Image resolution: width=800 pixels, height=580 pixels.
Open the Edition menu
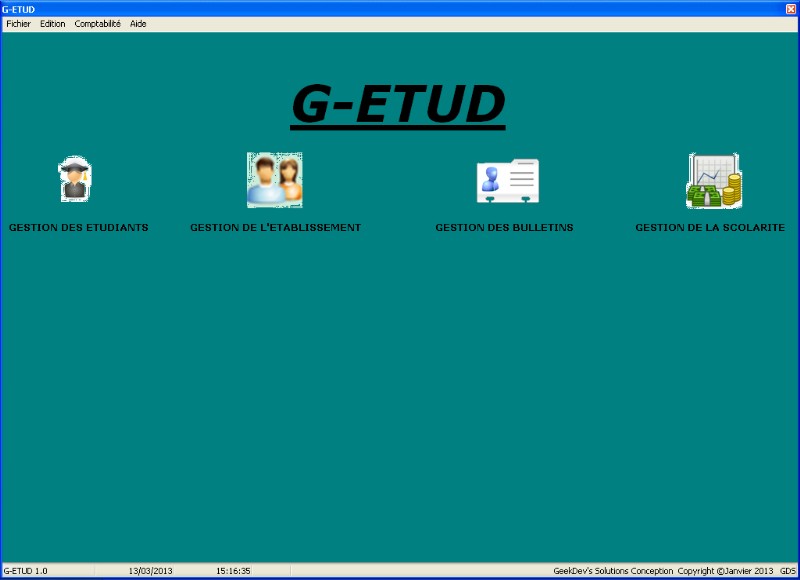pyautogui.click(x=52, y=24)
